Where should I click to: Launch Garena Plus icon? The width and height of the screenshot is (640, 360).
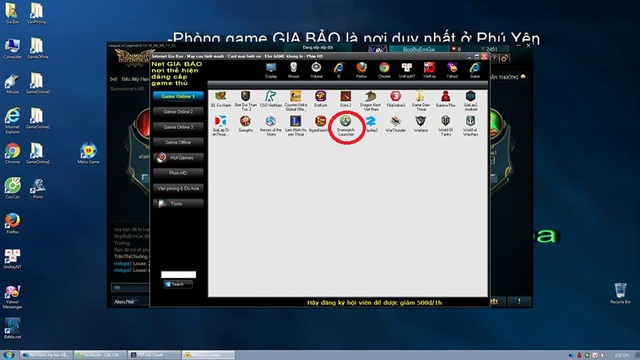[445, 99]
